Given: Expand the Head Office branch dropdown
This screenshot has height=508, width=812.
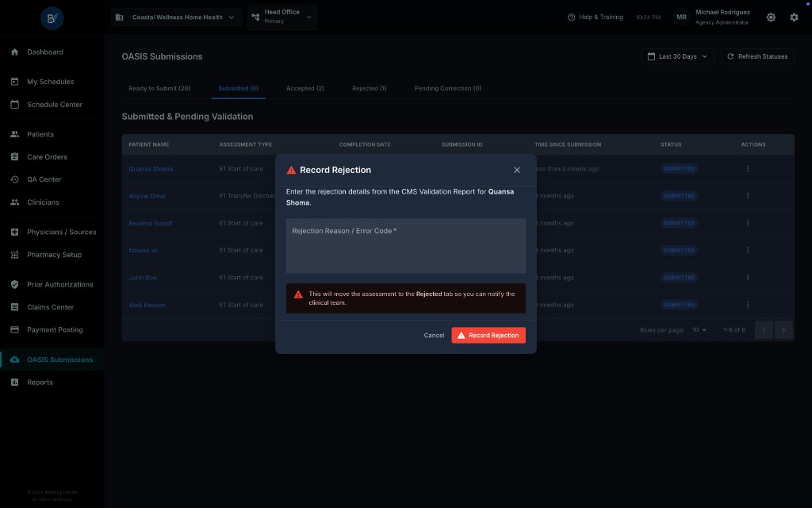Looking at the screenshot, I should (x=282, y=17).
